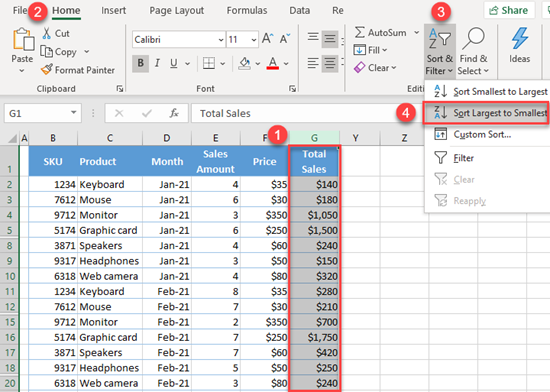Screen dimensions: 550x392
Task: Expand border options arrow
Action: [x=223, y=64]
